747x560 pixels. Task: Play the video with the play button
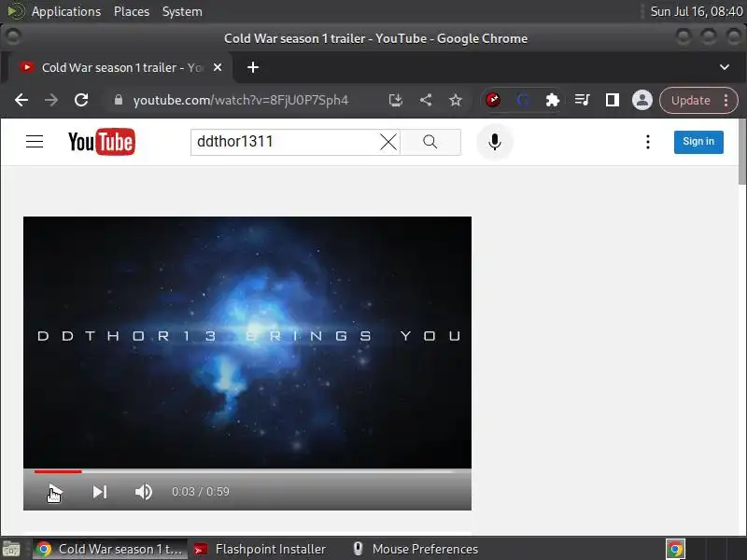pos(55,492)
